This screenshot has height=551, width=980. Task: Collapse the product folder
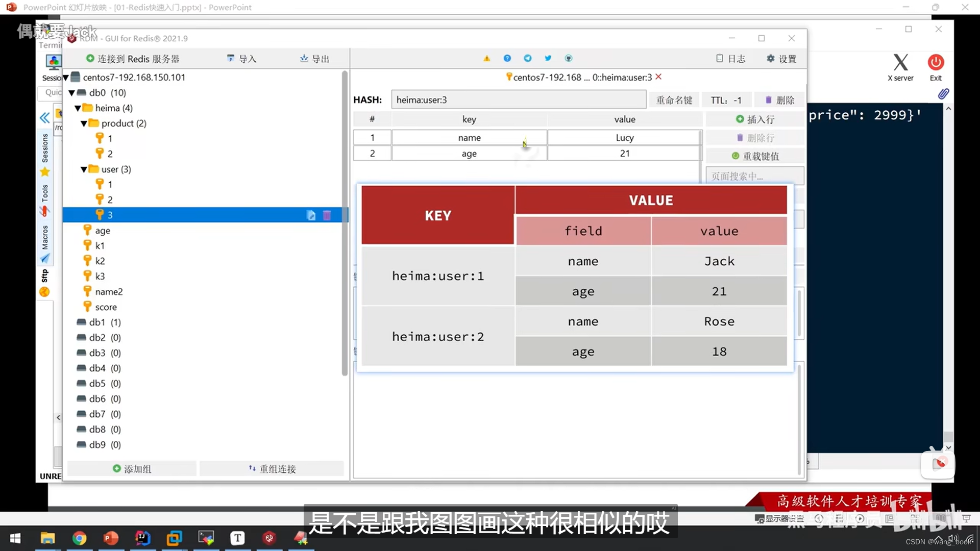(x=84, y=123)
